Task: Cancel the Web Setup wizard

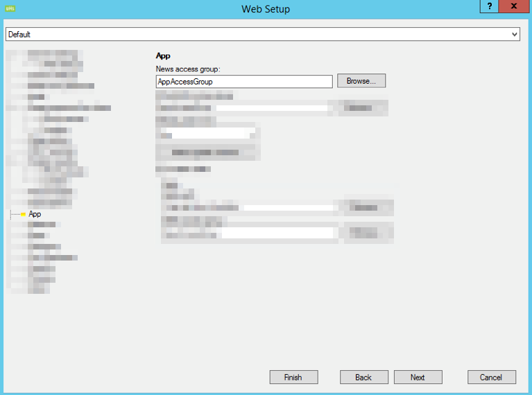Action: [x=491, y=377]
